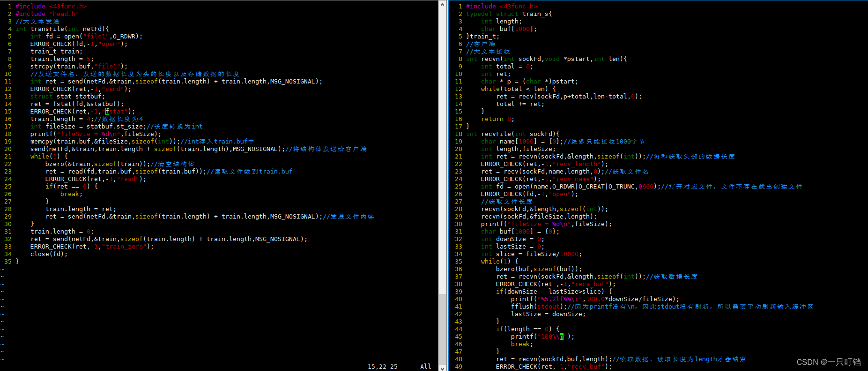This screenshot has width=868, height=371.
Task: Click '#include "head.h"' in left pane
Action: 47,14
